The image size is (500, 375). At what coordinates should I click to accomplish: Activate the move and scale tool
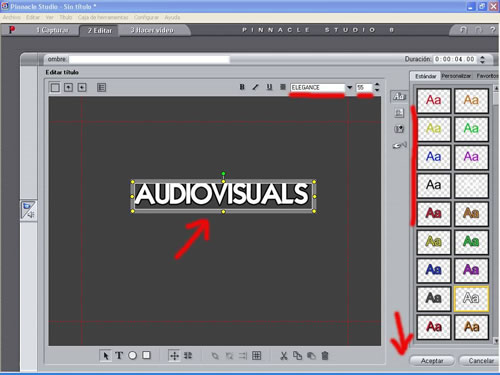pyautogui.click(x=174, y=356)
